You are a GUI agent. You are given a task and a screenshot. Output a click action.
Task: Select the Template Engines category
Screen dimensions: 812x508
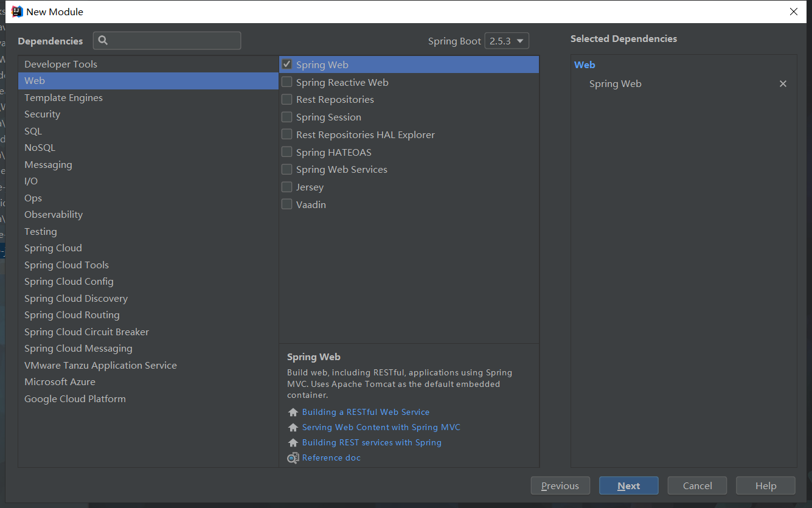[x=63, y=98]
